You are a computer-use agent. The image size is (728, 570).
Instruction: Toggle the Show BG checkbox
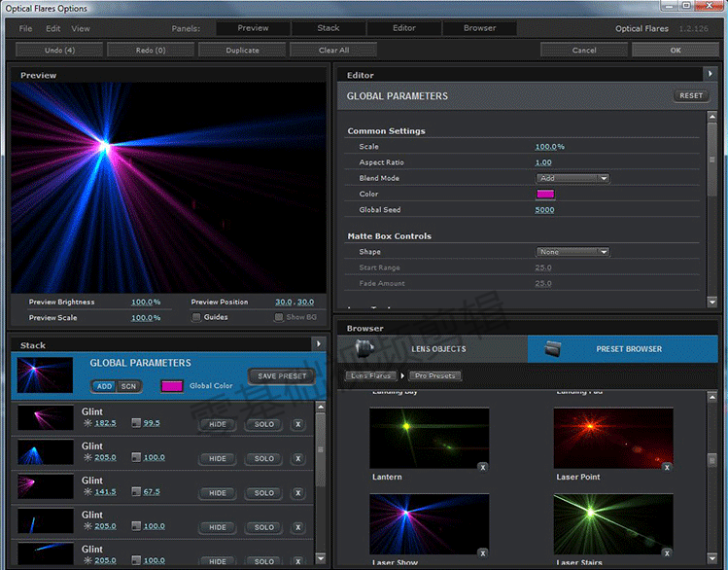(279, 317)
